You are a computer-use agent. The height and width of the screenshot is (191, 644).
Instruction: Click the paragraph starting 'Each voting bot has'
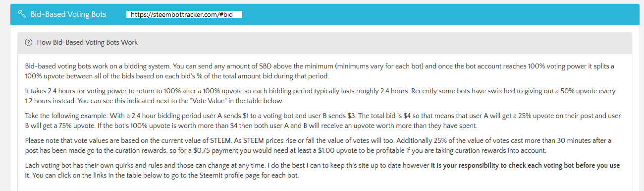click(x=322, y=170)
